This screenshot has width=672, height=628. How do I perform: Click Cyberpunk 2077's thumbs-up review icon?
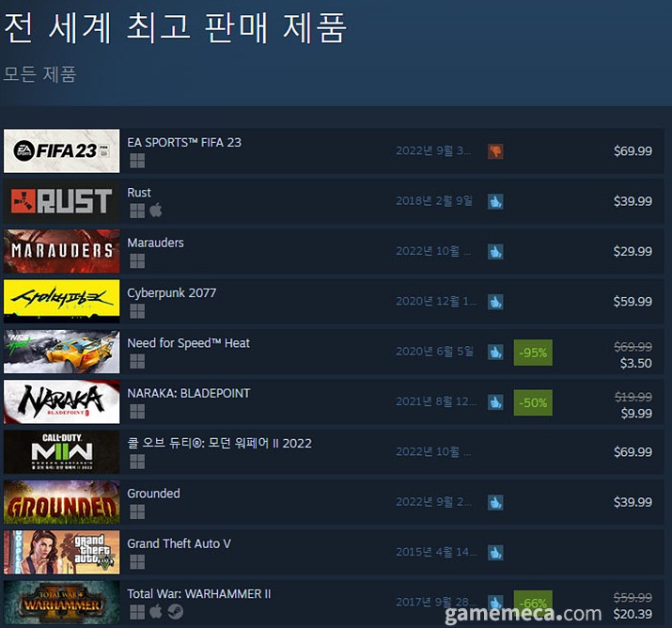[495, 302]
